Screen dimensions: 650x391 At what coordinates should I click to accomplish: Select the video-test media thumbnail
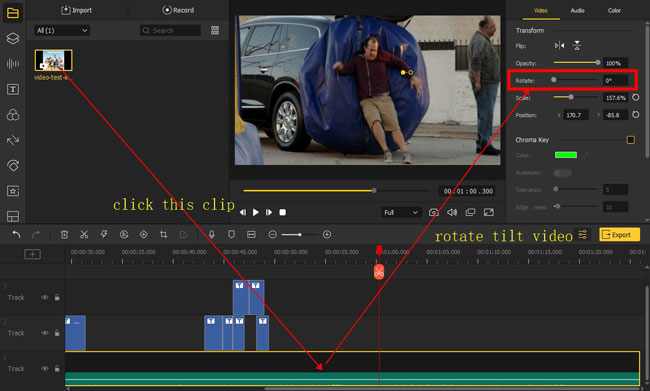coord(53,60)
